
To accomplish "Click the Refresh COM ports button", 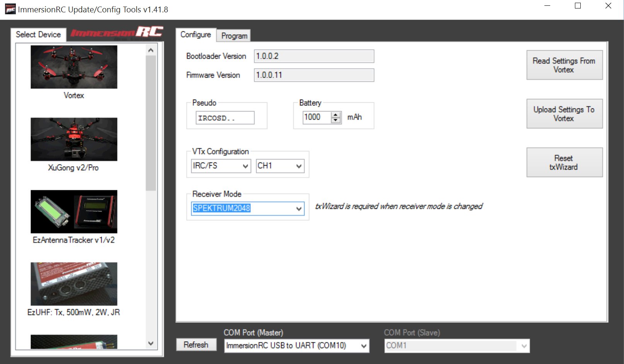I will click(x=196, y=345).
